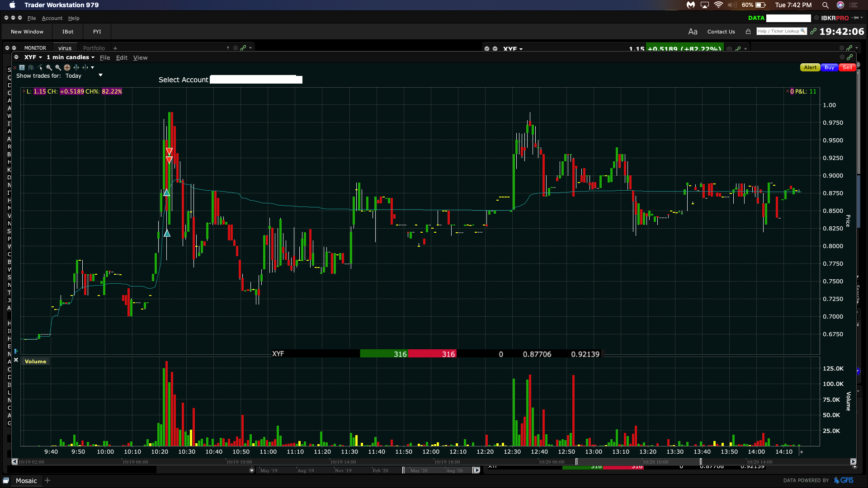Expand the Show trades for Today dropdown
Screen dimensions: 868x488
(x=100, y=75)
